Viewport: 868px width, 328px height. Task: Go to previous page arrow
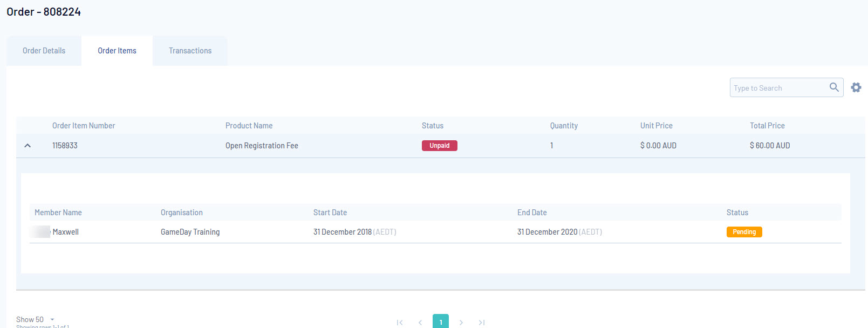pos(420,323)
